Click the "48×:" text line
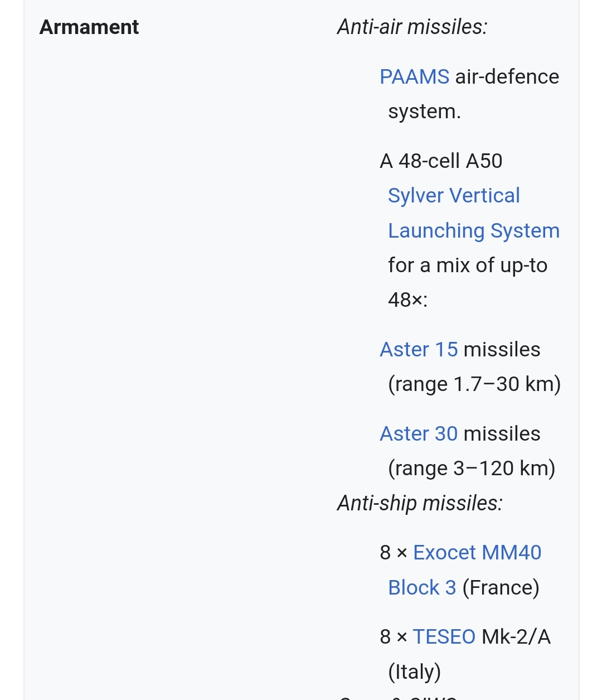The height and width of the screenshot is (700, 602). tap(407, 300)
